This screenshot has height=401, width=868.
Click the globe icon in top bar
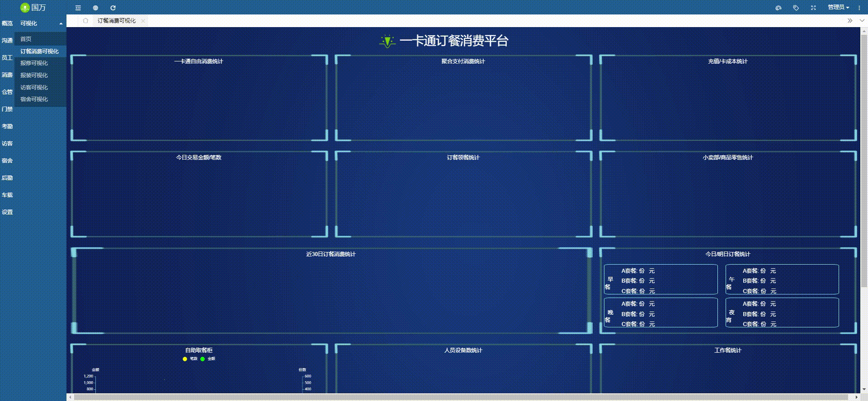tap(95, 8)
